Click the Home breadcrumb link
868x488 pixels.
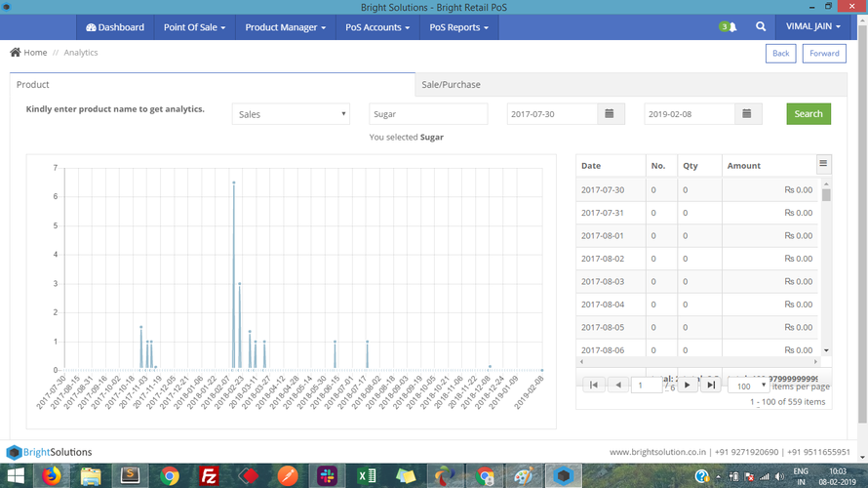pos(35,52)
